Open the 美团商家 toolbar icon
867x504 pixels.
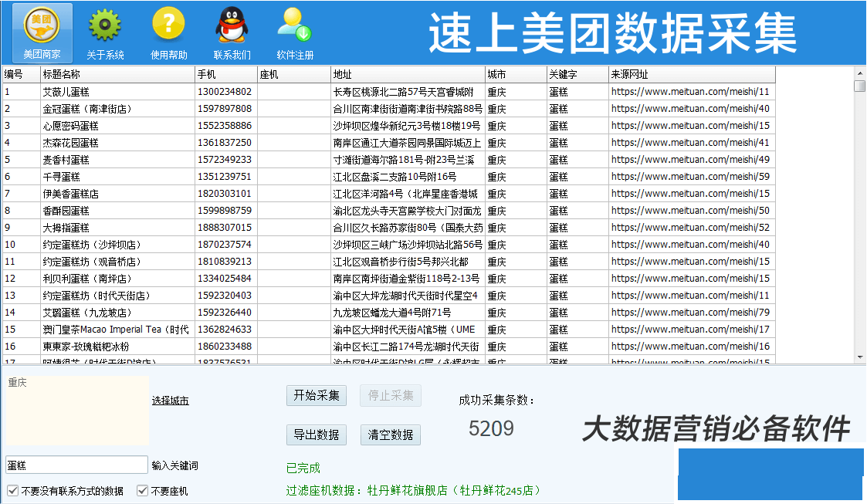pos(42,33)
